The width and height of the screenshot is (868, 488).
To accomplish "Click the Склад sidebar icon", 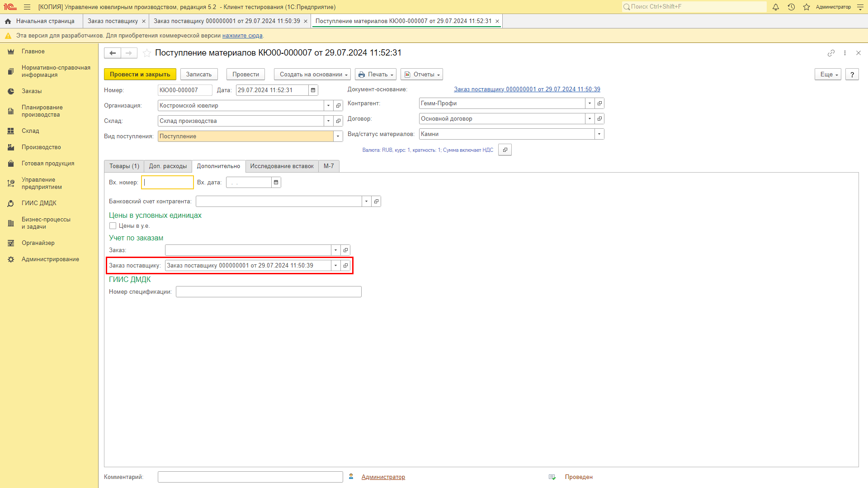I will [x=11, y=131].
